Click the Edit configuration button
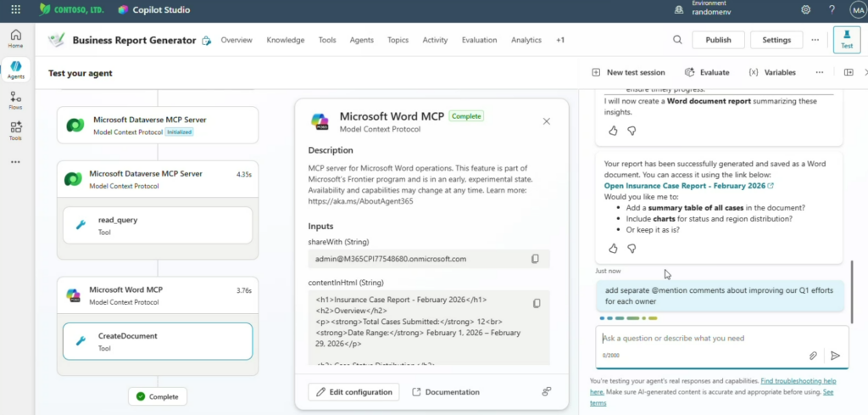 tap(353, 392)
